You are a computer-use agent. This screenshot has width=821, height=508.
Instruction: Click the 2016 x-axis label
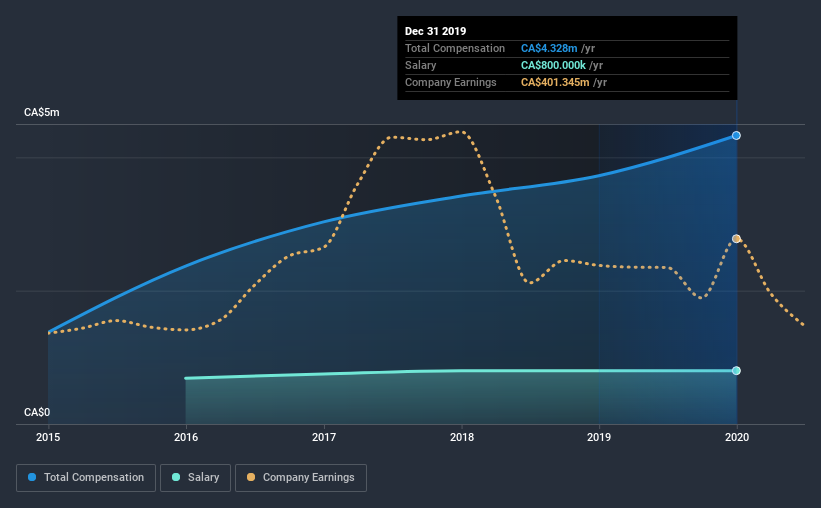186,437
